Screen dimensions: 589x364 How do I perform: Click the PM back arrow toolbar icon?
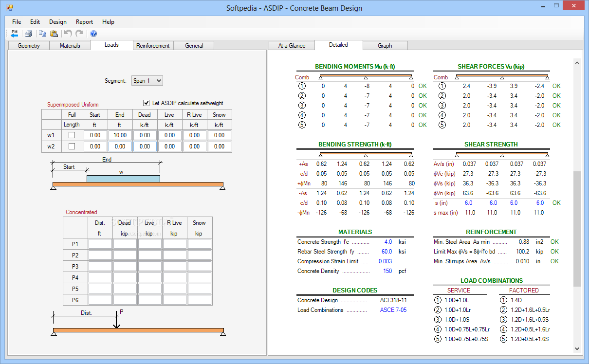[14, 34]
